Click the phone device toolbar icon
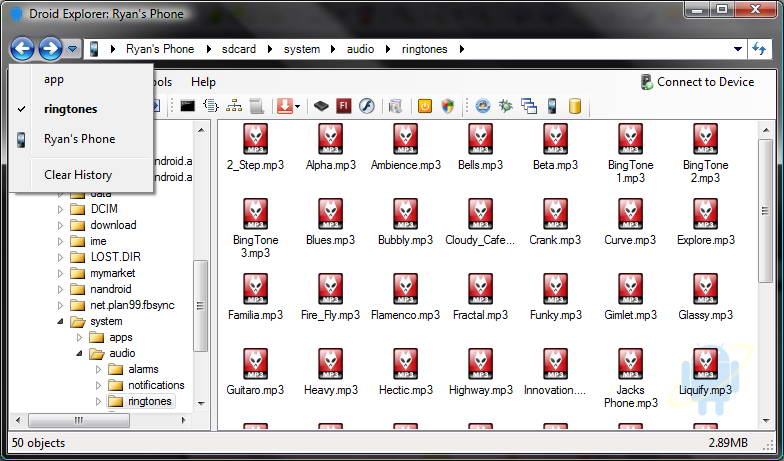Viewport: 784px width, 461px height. pyautogui.click(x=552, y=106)
